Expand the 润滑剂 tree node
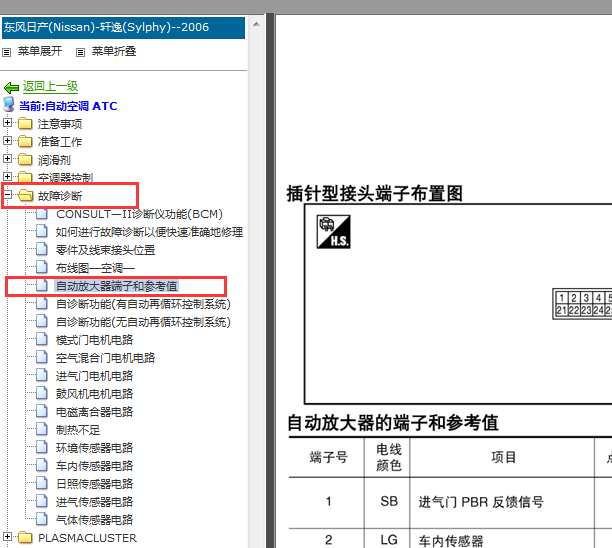 pyautogui.click(x=7, y=158)
